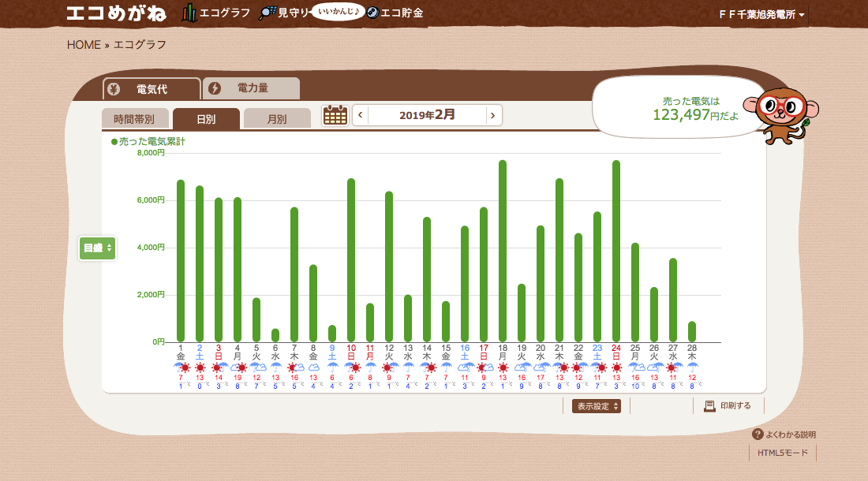Go to next month arrow
Screen dimensions: 868x481
pyautogui.click(x=492, y=115)
